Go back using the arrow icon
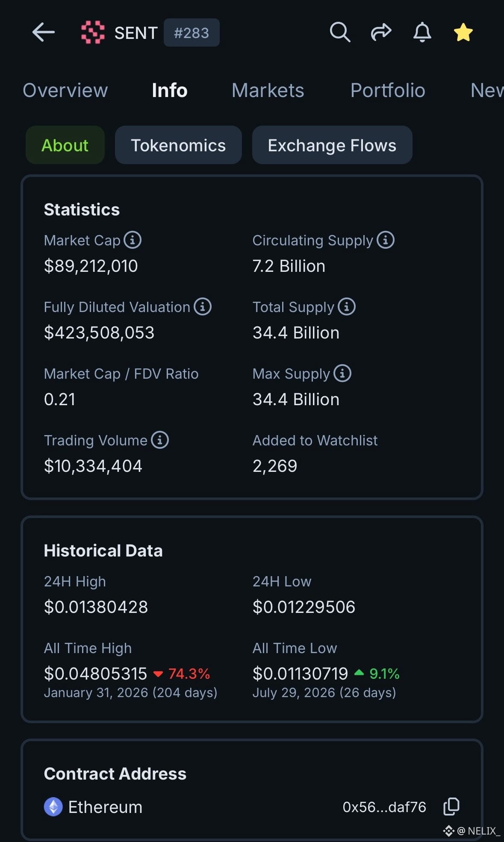This screenshot has width=504, height=842. (x=43, y=32)
